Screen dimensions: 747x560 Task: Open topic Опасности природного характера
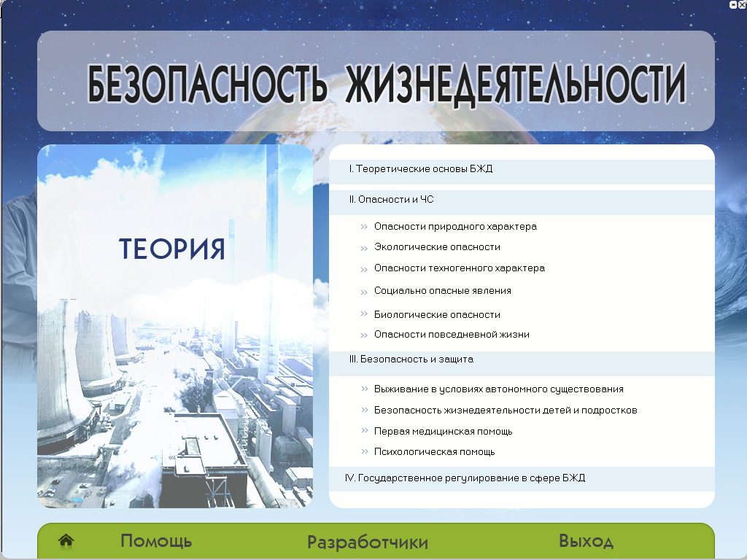pos(455,227)
